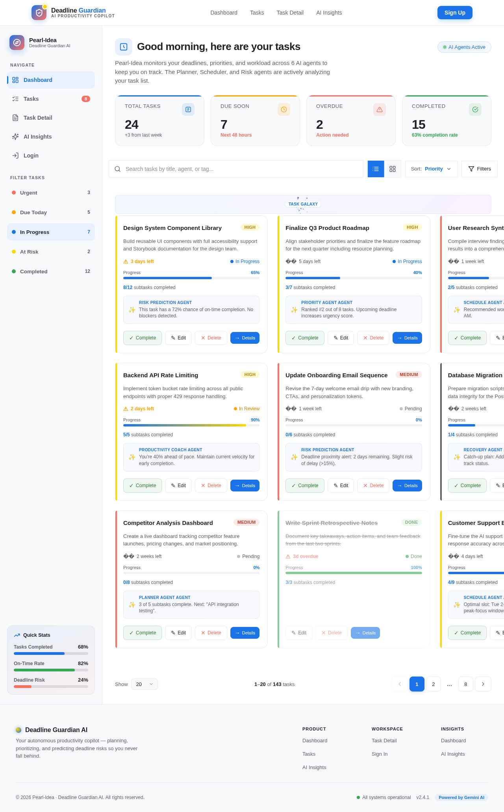Click the search tasks input field
This screenshot has width=504, height=812.
(236, 169)
